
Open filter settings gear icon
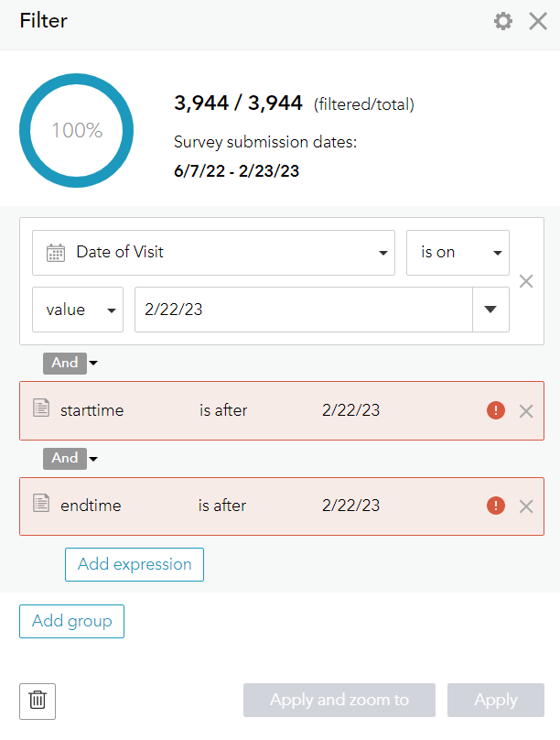(x=503, y=21)
